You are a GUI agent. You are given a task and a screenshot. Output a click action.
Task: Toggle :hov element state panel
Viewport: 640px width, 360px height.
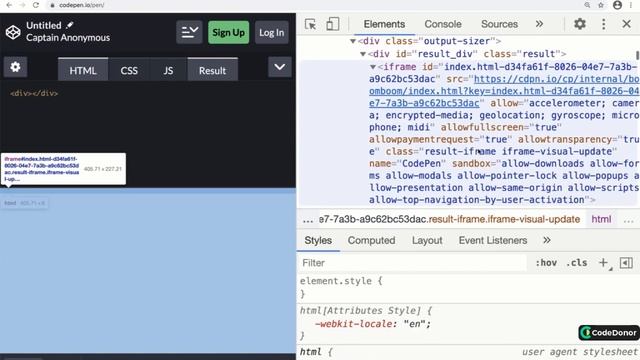pyautogui.click(x=546, y=263)
